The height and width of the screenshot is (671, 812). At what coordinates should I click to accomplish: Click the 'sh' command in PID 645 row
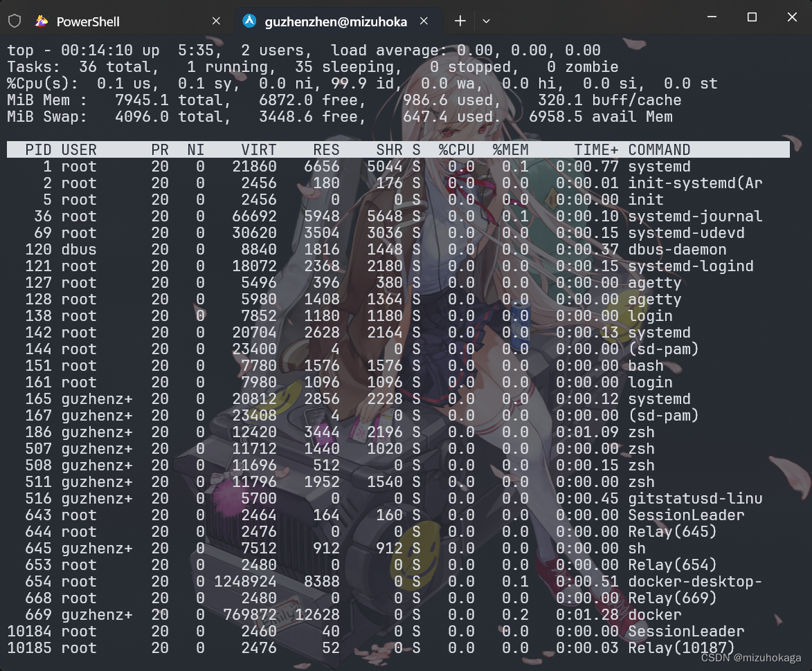click(637, 549)
